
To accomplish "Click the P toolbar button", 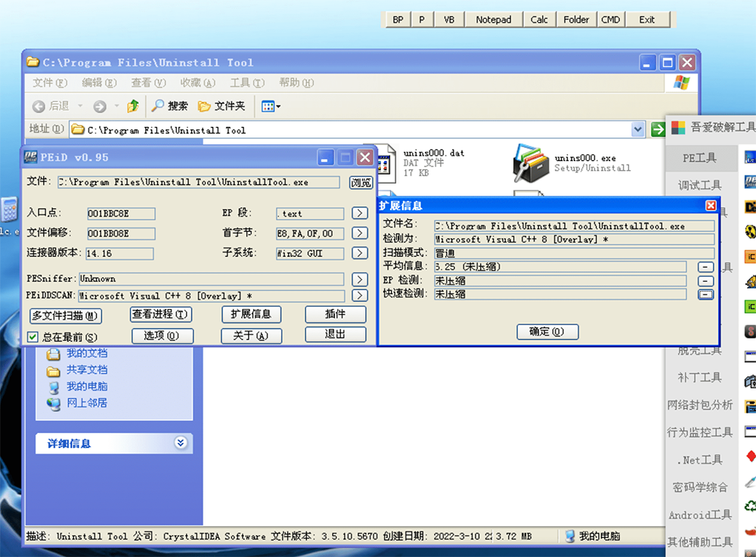I will [x=422, y=20].
